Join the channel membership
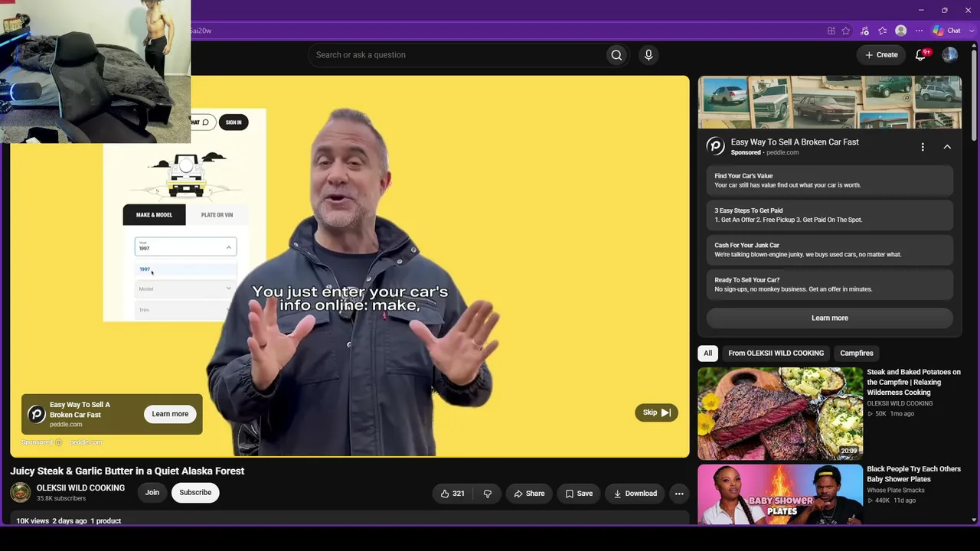Image resolution: width=980 pixels, height=551 pixels. tap(152, 493)
